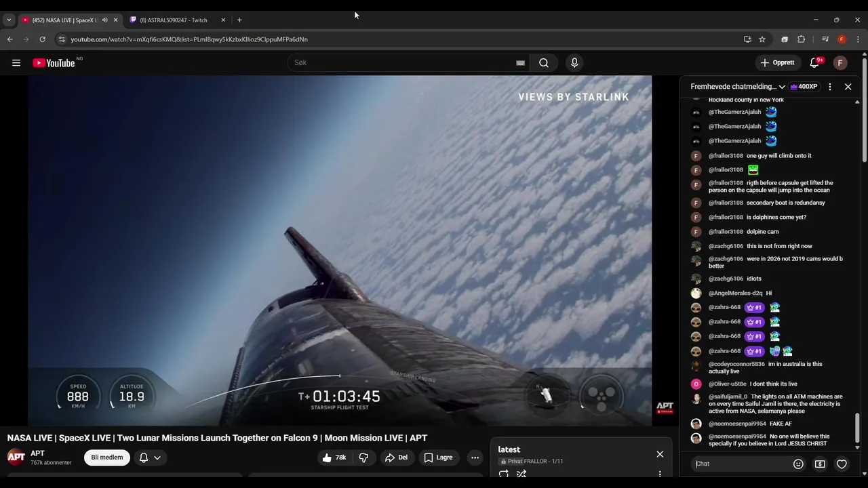Open more video actions three-dot menu

475,457
